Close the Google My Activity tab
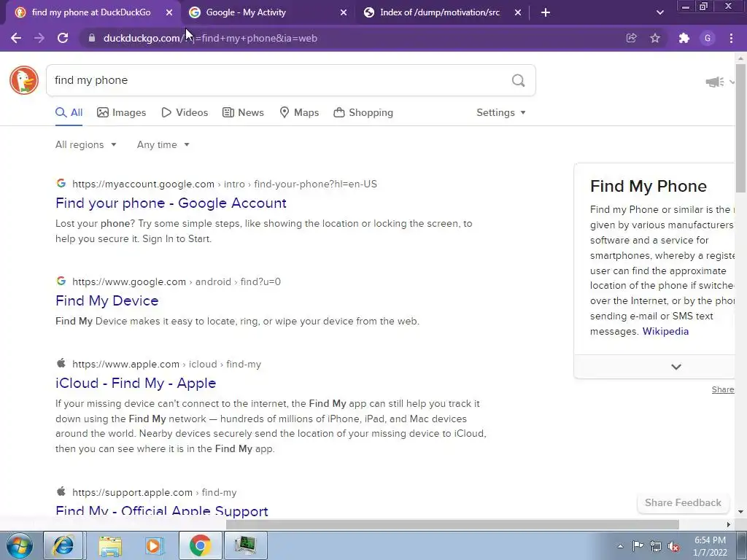 click(344, 12)
